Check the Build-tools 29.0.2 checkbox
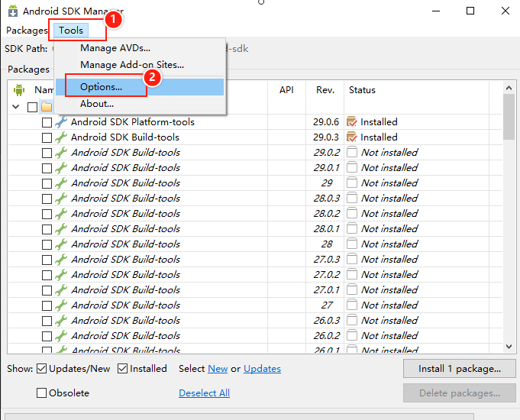The height and width of the screenshot is (420, 520). [x=47, y=153]
